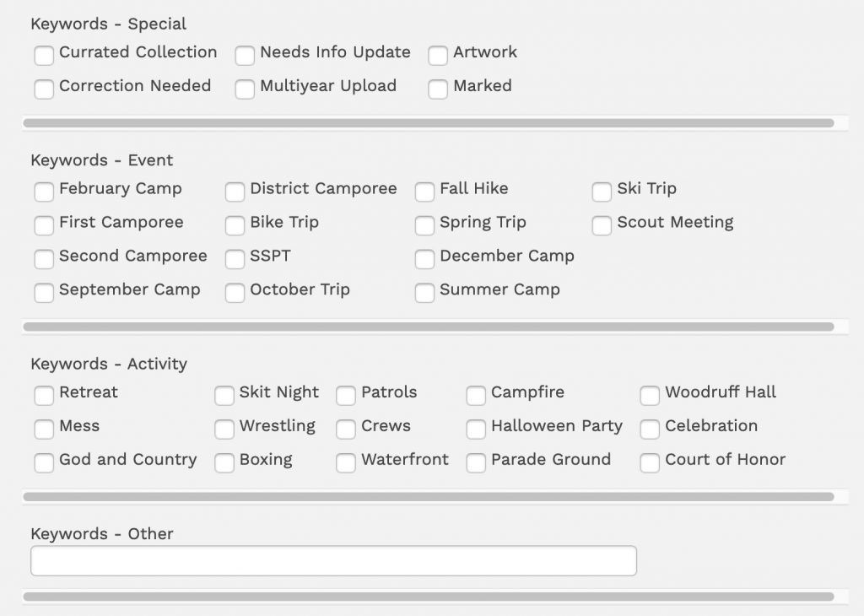The image size is (864, 616).
Task: Enable the Ski Trip checkbox
Action: coord(602,192)
